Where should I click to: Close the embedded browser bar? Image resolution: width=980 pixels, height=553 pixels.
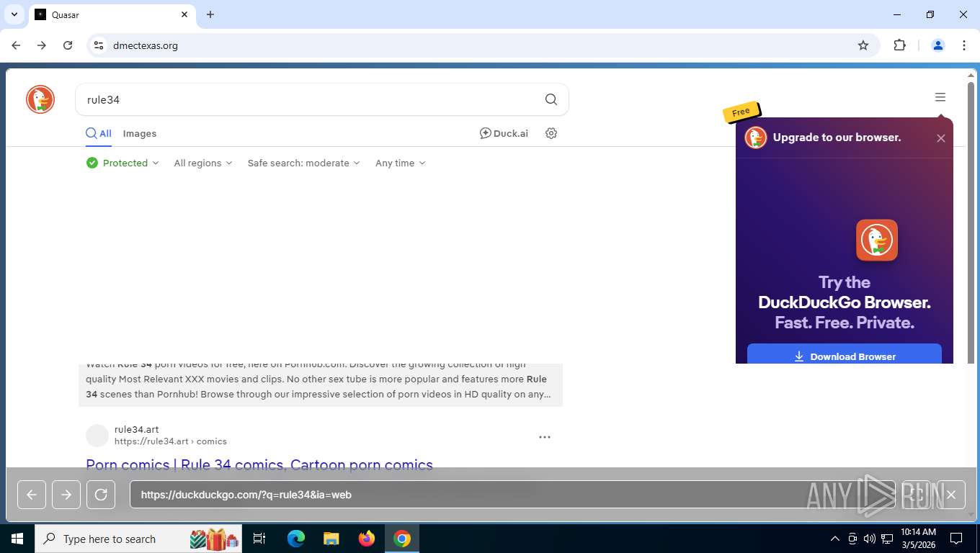(x=951, y=495)
